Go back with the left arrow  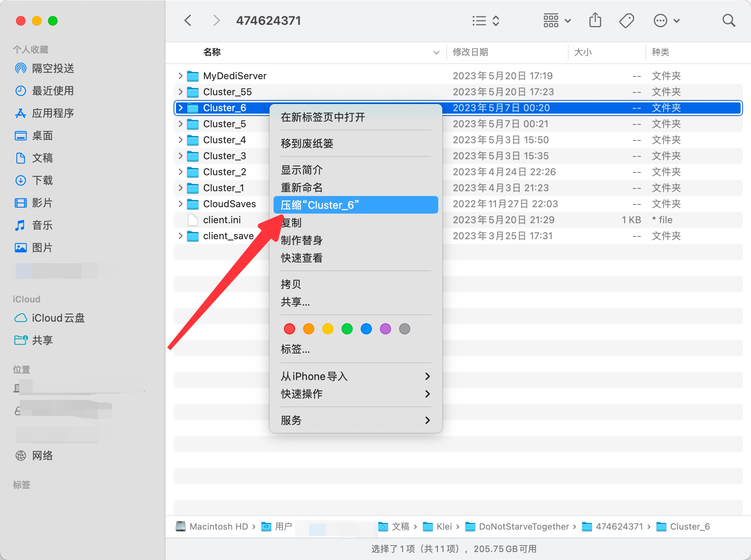click(188, 20)
